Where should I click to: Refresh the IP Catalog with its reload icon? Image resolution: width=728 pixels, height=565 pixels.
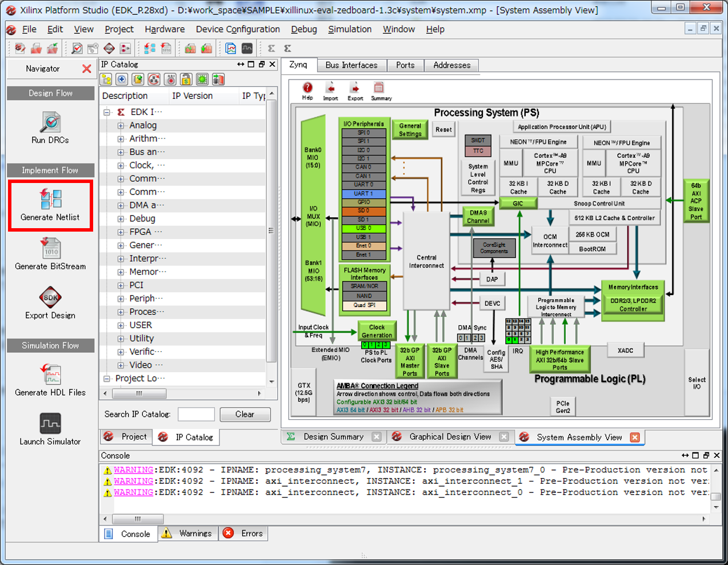(154, 79)
